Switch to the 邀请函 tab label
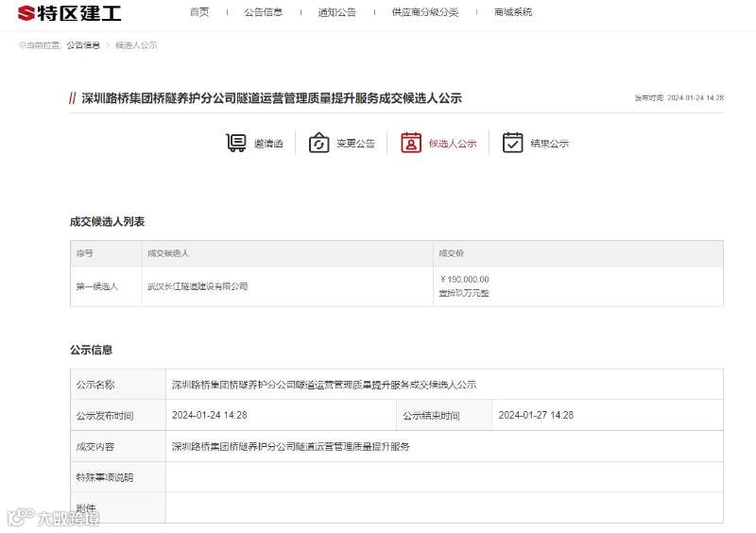 click(x=268, y=144)
